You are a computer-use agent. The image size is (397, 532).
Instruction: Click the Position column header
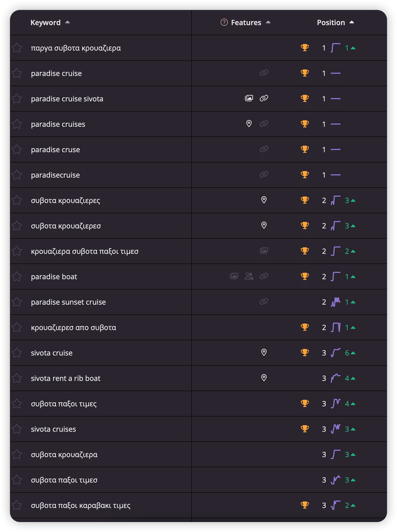[331, 22]
